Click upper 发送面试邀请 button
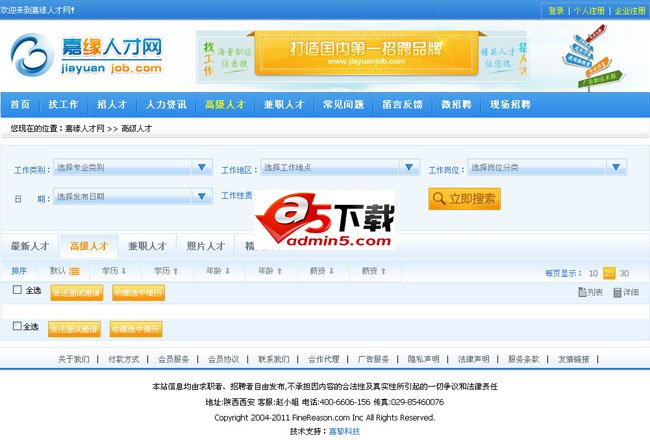Image resolution: width=650 pixels, height=440 pixels. click(x=77, y=293)
